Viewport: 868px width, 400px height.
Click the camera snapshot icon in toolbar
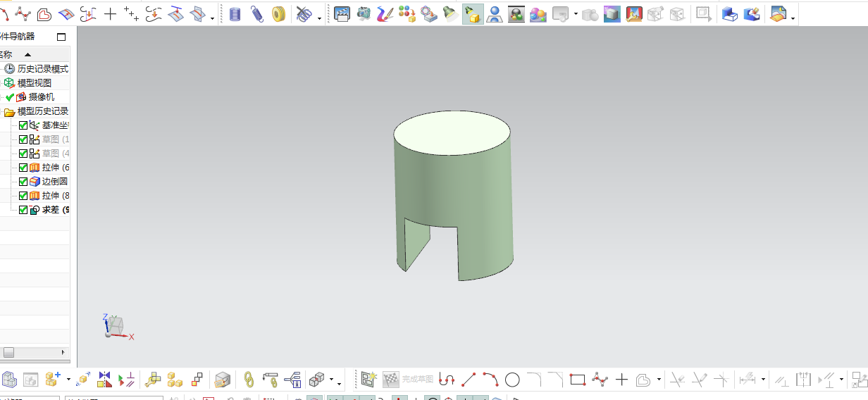tap(364, 13)
